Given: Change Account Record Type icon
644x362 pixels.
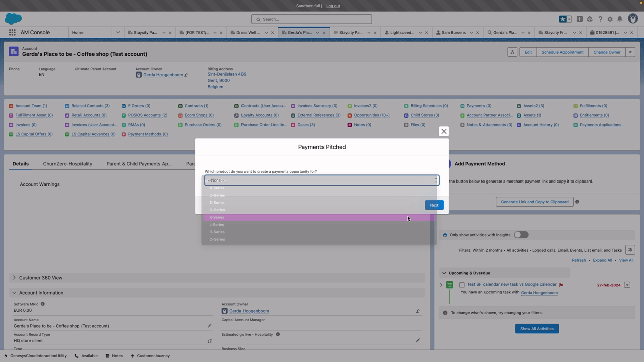Looking at the screenshot, I should point(210,341).
